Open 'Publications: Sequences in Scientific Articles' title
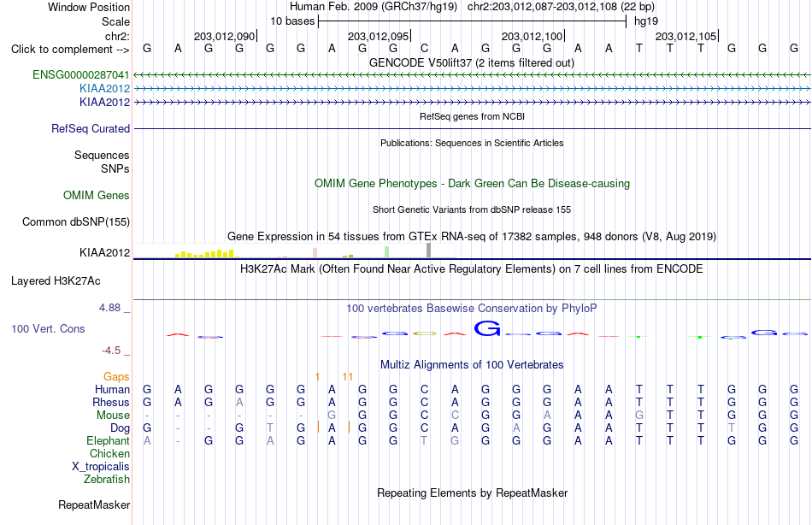Screen dimensions: 812x525 pos(472,143)
